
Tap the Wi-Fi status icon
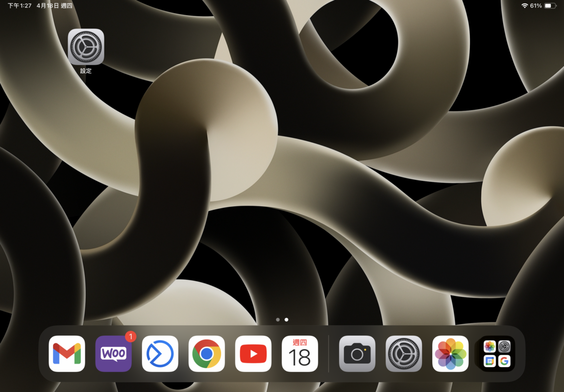coord(524,6)
